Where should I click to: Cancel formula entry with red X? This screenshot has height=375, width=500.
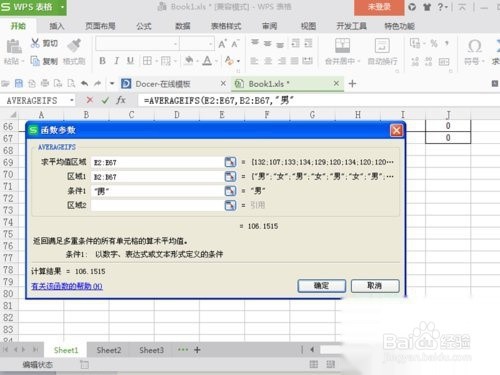90,100
